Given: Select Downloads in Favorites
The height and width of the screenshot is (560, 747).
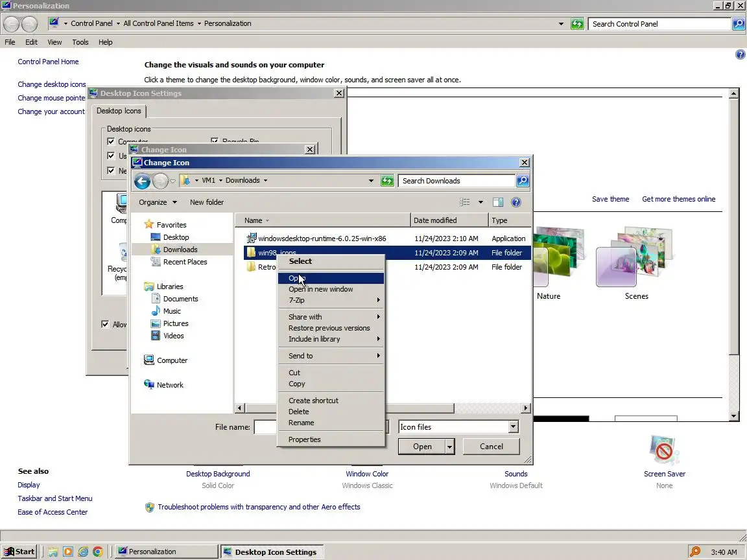Looking at the screenshot, I should [x=180, y=250].
